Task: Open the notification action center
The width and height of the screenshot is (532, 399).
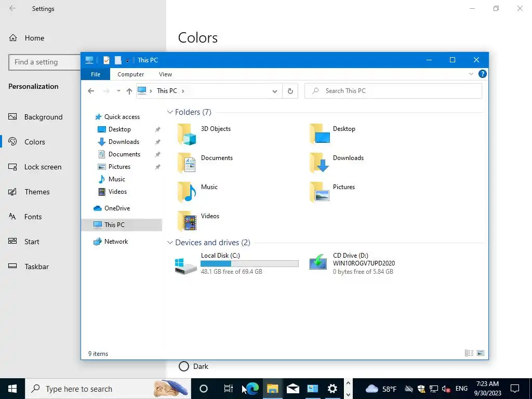Action: click(x=515, y=389)
